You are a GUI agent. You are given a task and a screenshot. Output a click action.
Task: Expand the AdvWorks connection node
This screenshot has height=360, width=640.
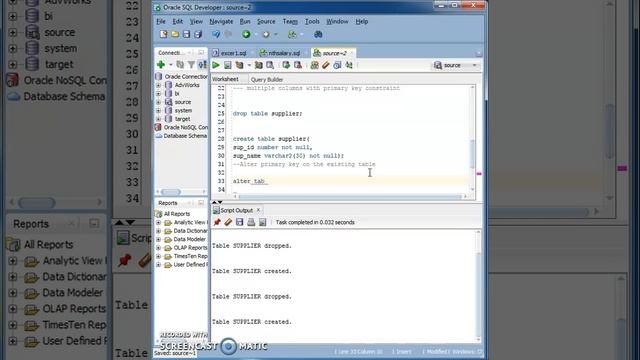[158, 85]
